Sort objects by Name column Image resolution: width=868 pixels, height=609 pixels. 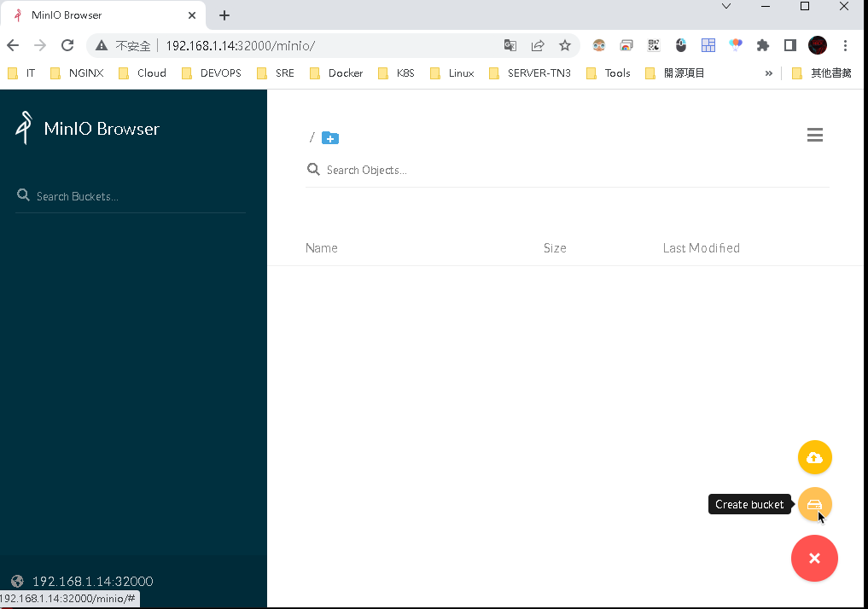pyautogui.click(x=321, y=248)
